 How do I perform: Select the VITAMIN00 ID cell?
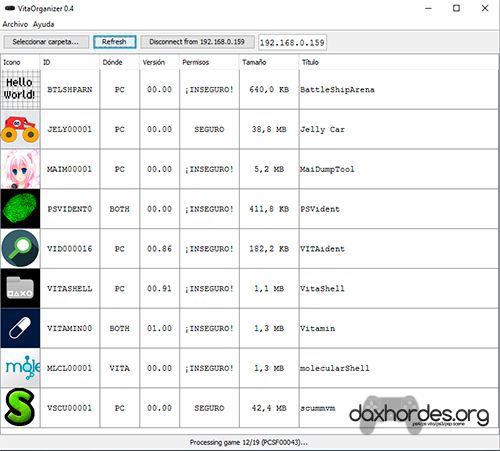pos(70,328)
